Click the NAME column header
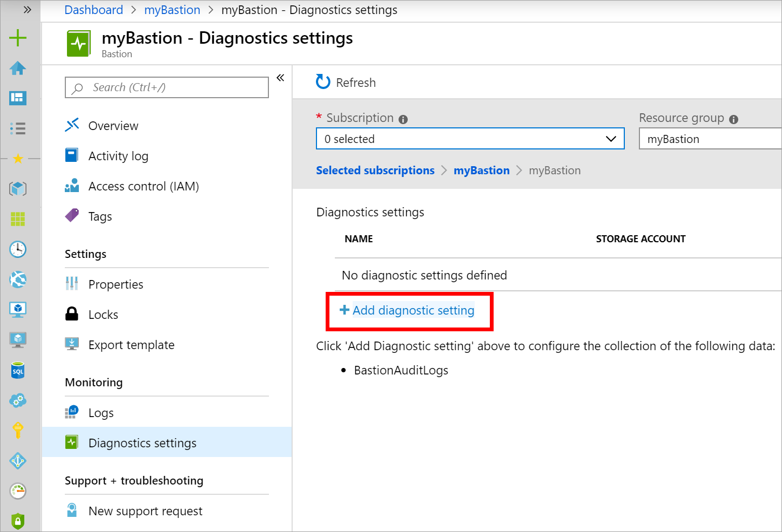This screenshot has width=782, height=532. pyautogui.click(x=359, y=239)
